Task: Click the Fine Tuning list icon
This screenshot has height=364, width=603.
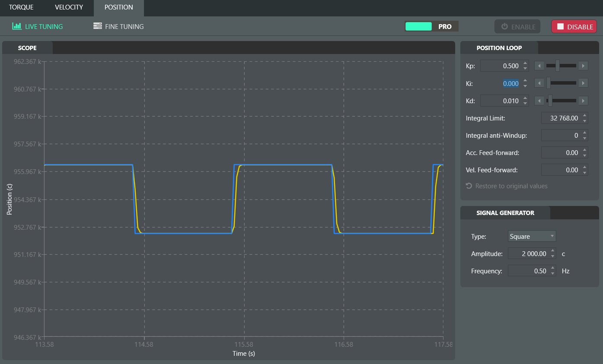Action: [x=98, y=26]
